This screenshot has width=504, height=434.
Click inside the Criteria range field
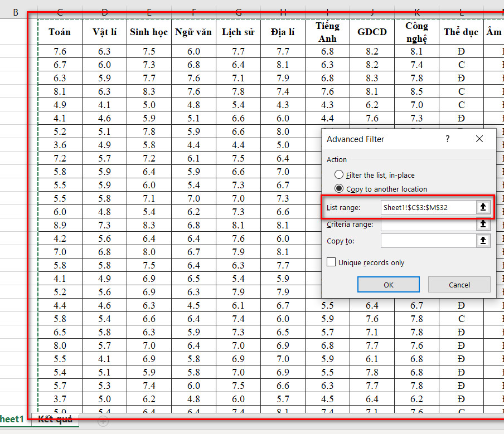click(427, 225)
